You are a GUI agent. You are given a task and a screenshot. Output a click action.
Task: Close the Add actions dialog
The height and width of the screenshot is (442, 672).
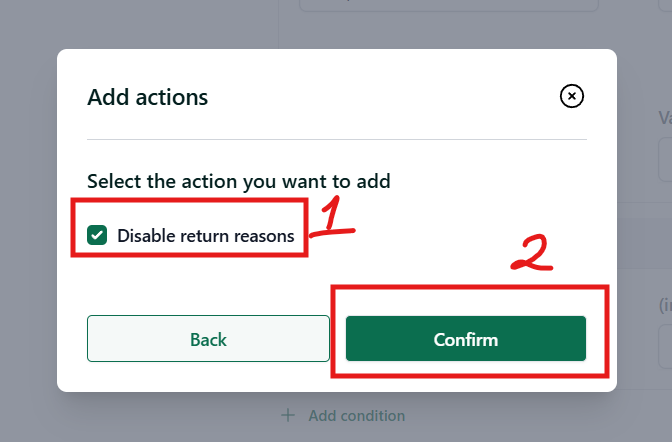571,96
